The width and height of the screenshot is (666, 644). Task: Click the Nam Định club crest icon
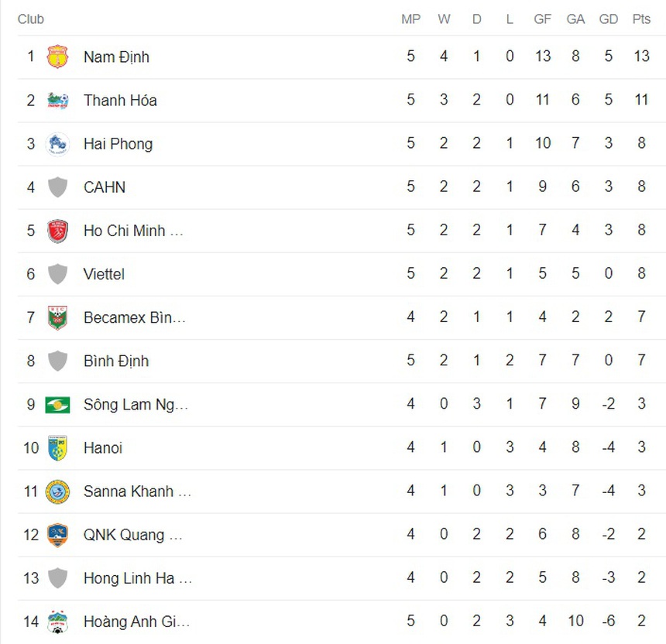(57, 57)
